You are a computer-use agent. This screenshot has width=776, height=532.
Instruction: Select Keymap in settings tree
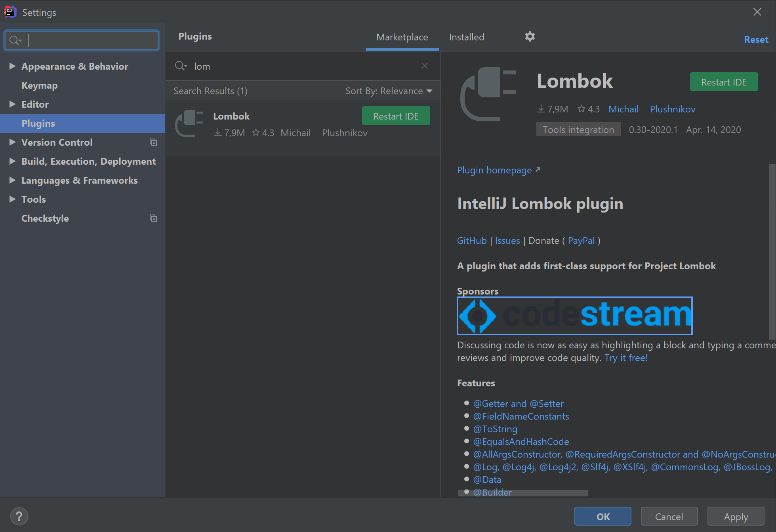(40, 85)
